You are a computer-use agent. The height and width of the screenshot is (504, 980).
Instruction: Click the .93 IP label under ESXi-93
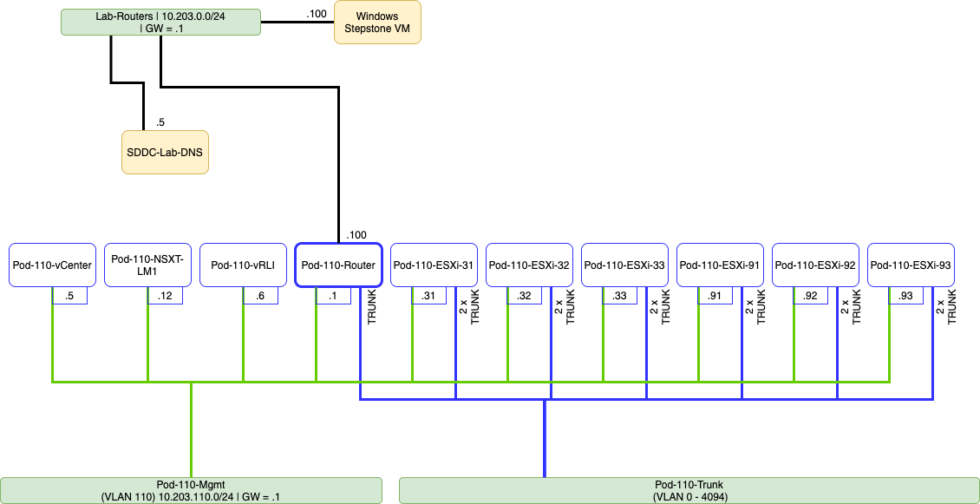point(905,296)
